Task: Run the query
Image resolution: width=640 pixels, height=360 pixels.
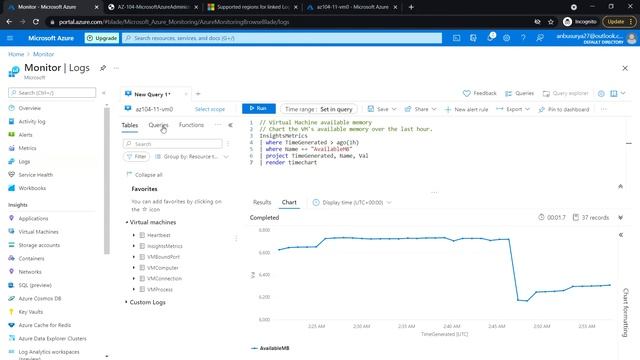Action: point(258,109)
